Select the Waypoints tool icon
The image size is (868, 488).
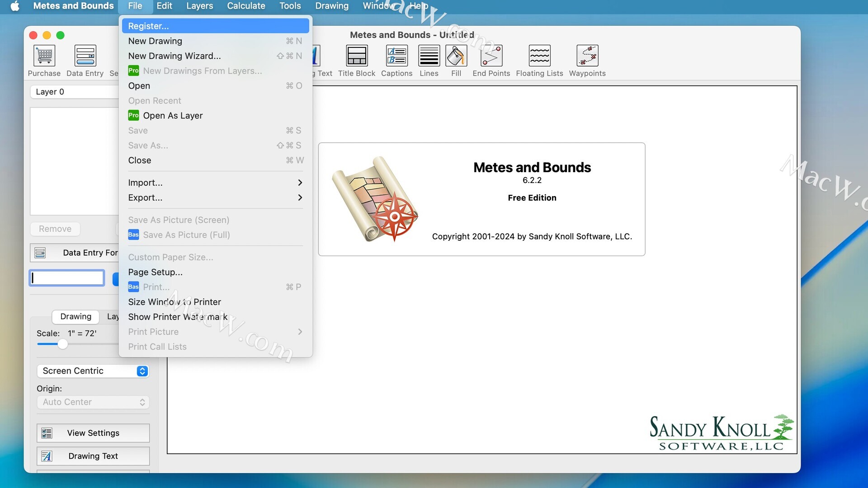click(587, 56)
